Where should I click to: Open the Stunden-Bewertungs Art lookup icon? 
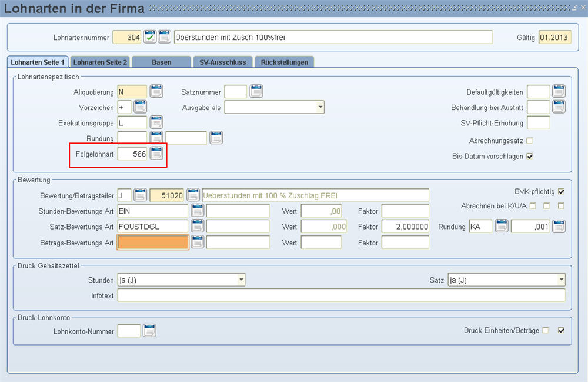click(198, 211)
